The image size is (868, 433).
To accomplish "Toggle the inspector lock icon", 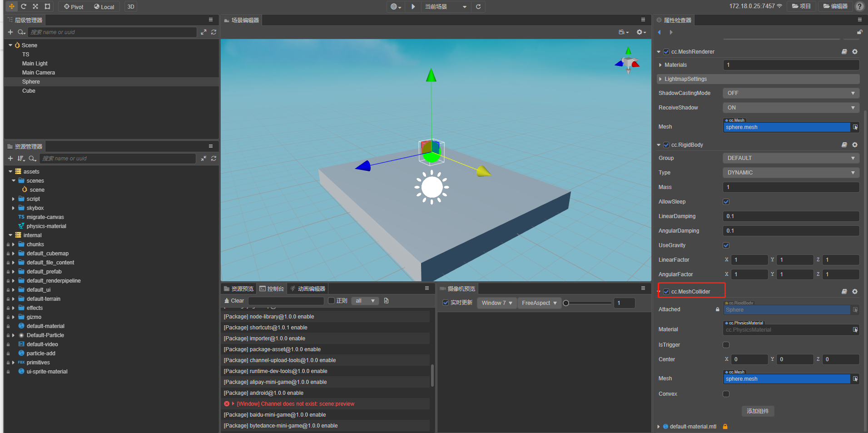I will coord(859,32).
